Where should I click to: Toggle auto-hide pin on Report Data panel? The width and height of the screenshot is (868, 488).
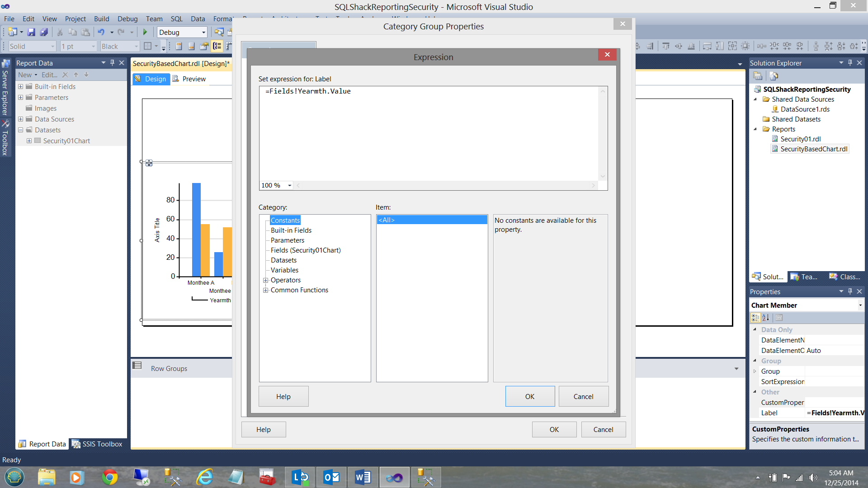pyautogui.click(x=112, y=63)
